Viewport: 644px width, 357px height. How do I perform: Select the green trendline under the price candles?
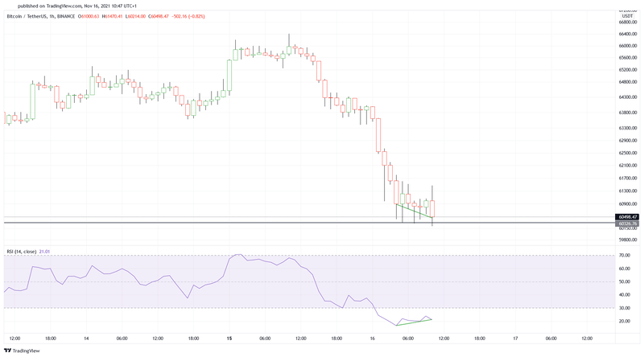tap(415, 211)
